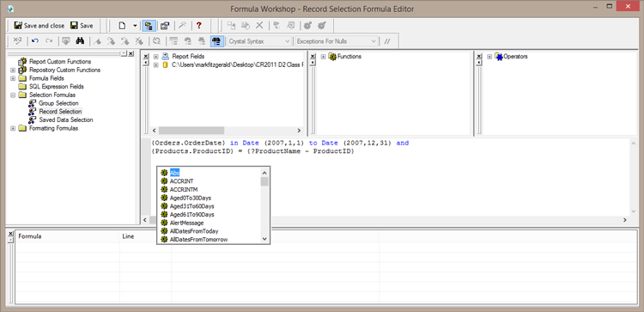Click the New formula page icon
This screenshot has width=644, height=312.
(122, 26)
